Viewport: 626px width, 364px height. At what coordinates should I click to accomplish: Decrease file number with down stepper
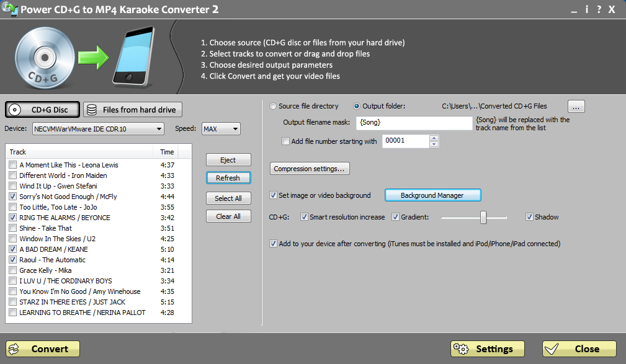[x=434, y=144]
